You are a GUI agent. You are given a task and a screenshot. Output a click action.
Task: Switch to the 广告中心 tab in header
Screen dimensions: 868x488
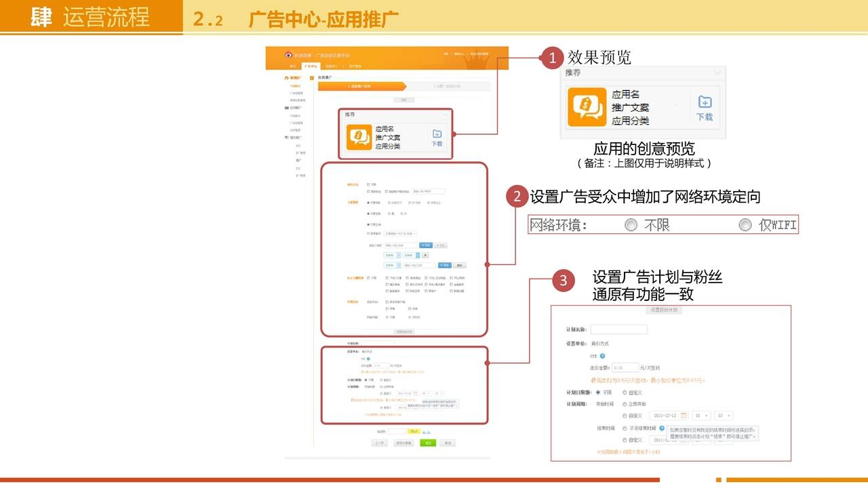(311, 66)
